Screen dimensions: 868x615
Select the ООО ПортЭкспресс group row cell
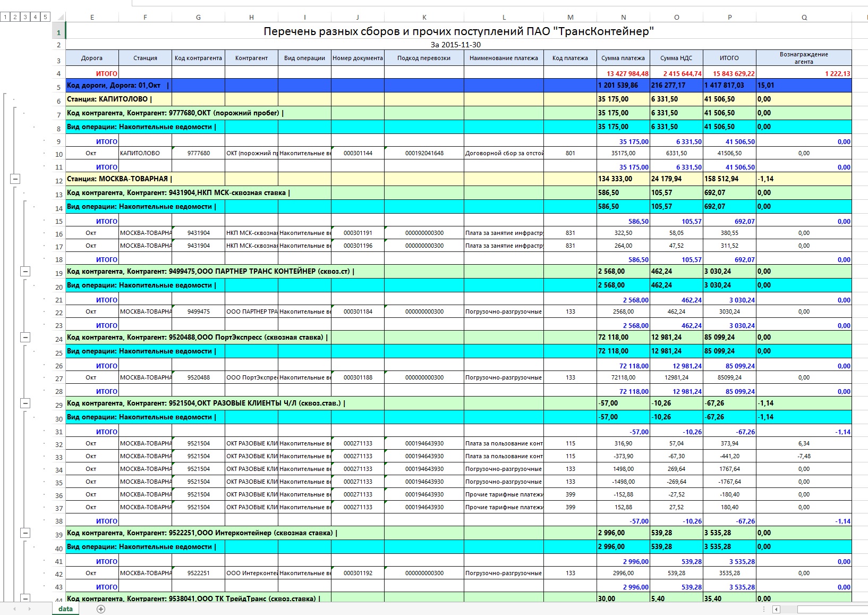click(x=198, y=338)
